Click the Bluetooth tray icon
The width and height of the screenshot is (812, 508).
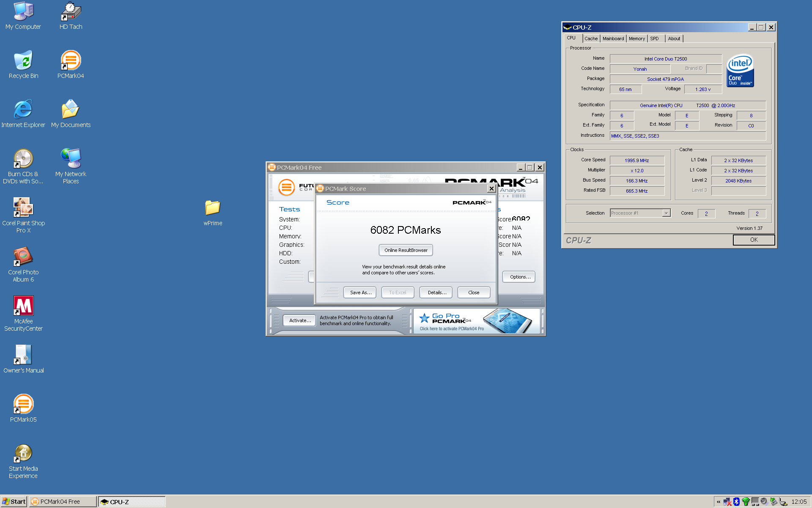click(x=736, y=502)
